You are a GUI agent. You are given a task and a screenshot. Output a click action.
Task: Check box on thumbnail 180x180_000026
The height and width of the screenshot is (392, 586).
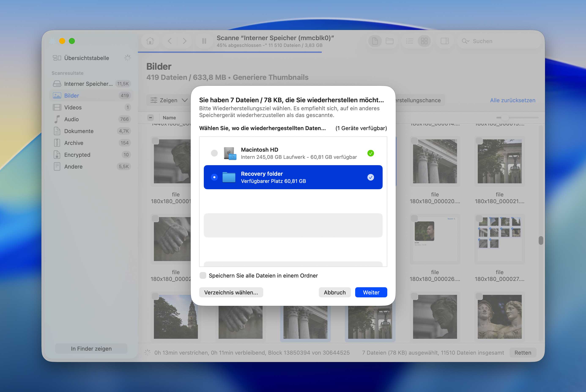click(414, 218)
